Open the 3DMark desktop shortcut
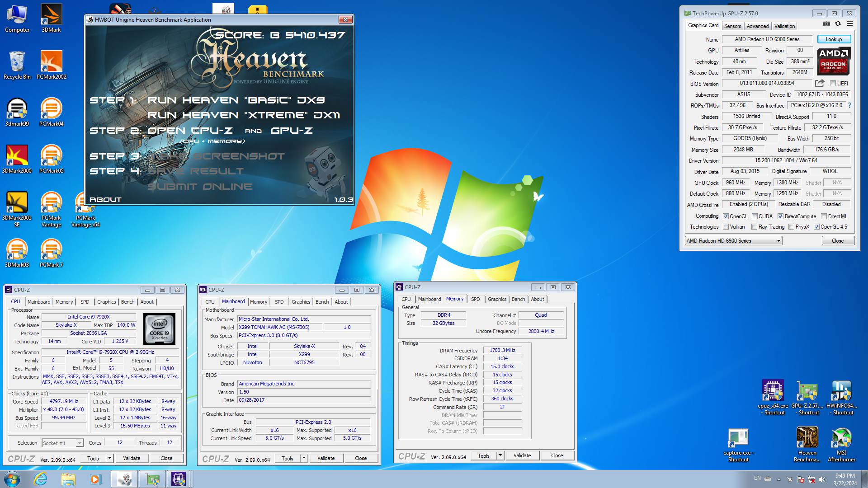868x488 pixels. 51,19
